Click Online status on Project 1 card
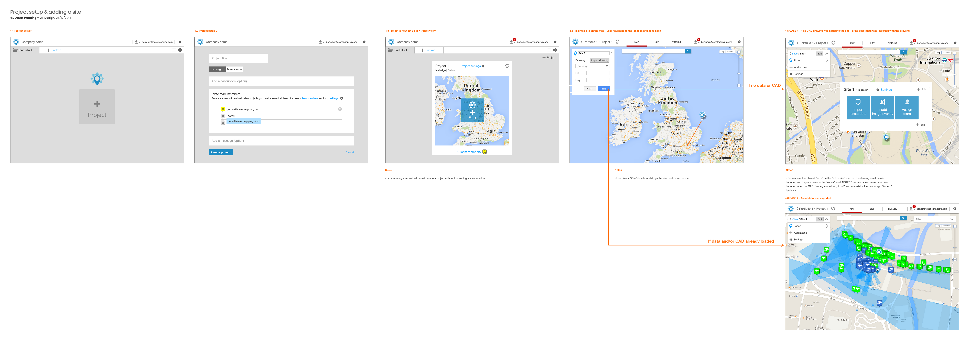The height and width of the screenshot is (349, 980). tap(451, 70)
